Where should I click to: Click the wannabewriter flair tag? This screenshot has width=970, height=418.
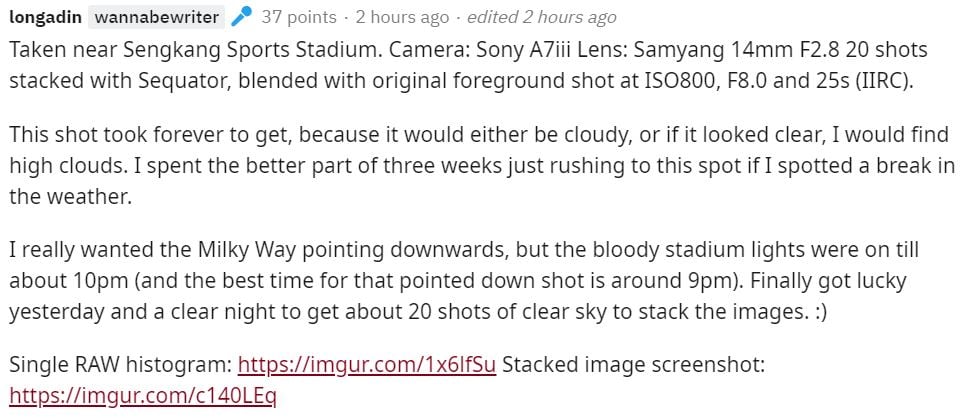154,17
